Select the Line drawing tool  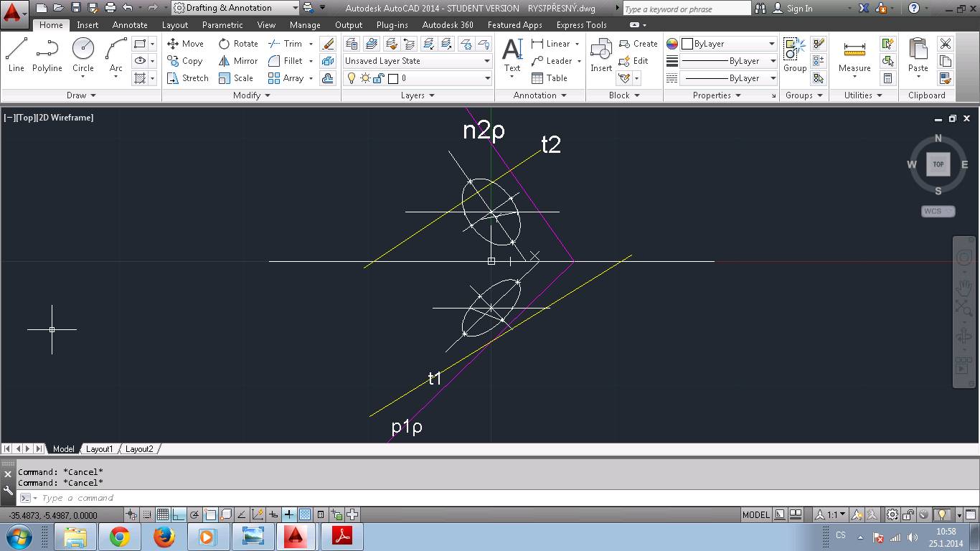(16, 55)
